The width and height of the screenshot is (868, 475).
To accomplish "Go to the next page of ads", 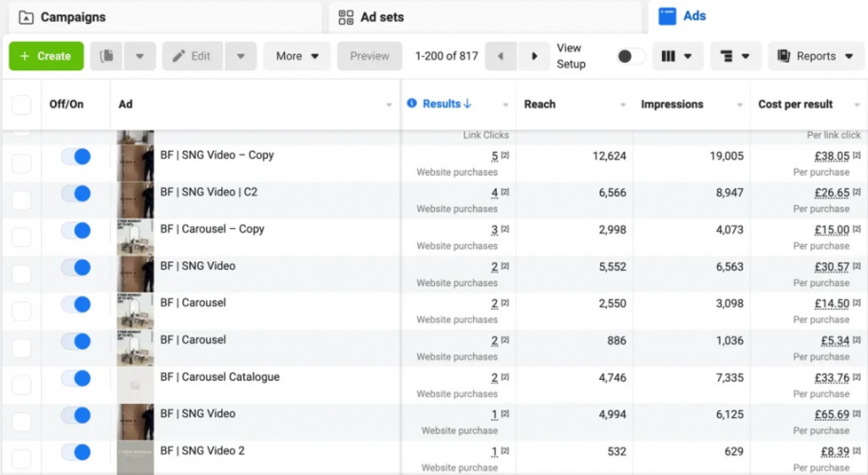I will click(535, 56).
